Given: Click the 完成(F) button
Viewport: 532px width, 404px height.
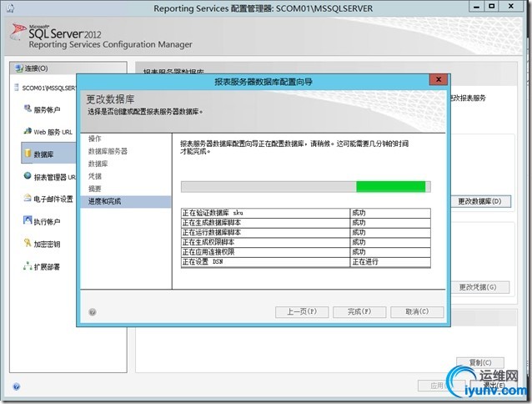Looking at the screenshot, I should coord(359,311).
